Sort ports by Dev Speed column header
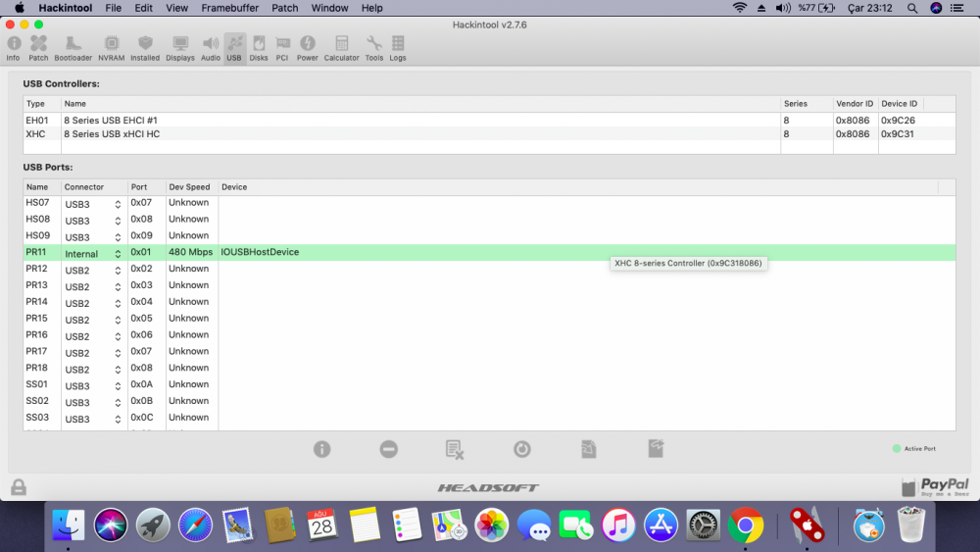The width and height of the screenshot is (980, 552). (x=190, y=186)
